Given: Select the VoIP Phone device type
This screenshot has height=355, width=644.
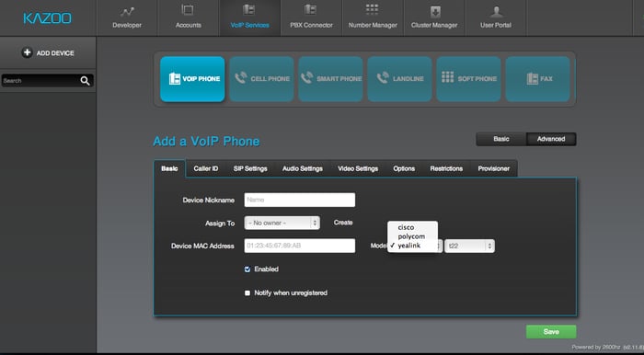Looking at the screenshot, I should pos(192,79).
